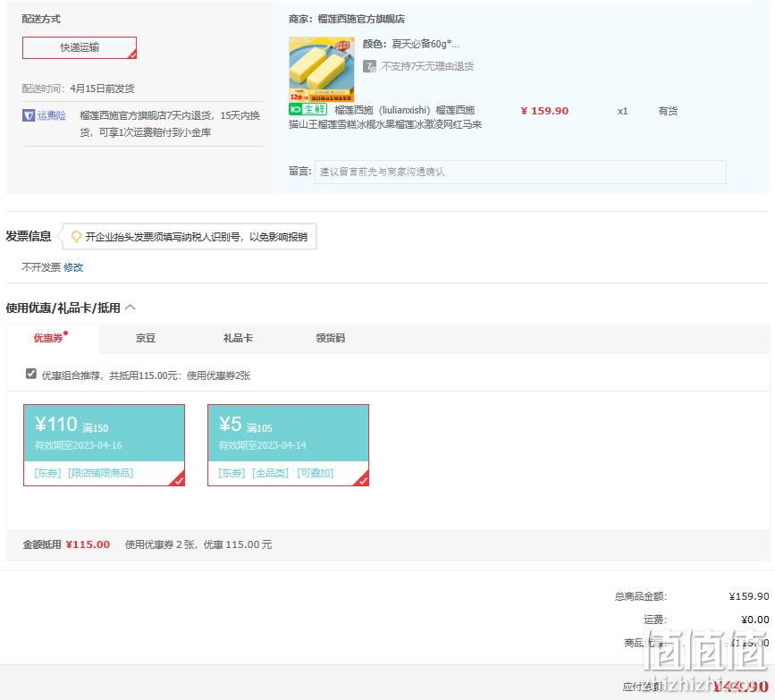Click the 运费 ¥0.00 value
Viewport: 775px width, 700px height.
[754, 620]
